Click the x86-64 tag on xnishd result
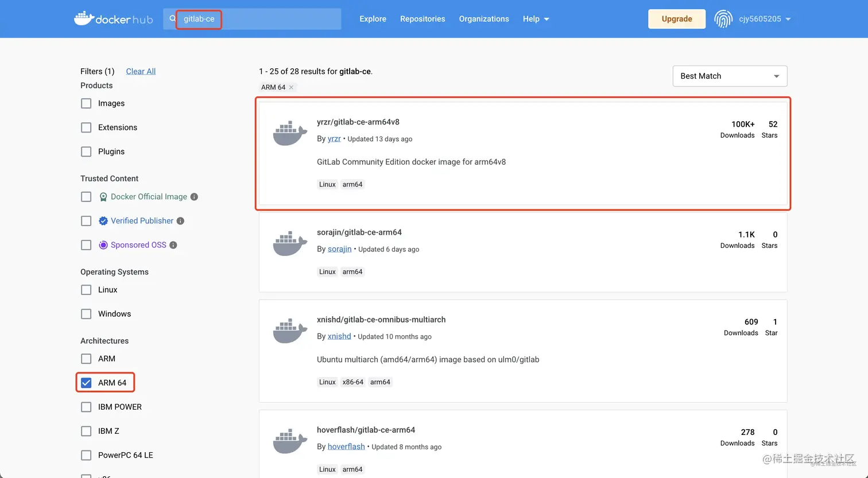This screenshot has width=868, height=478. [353, 382]
